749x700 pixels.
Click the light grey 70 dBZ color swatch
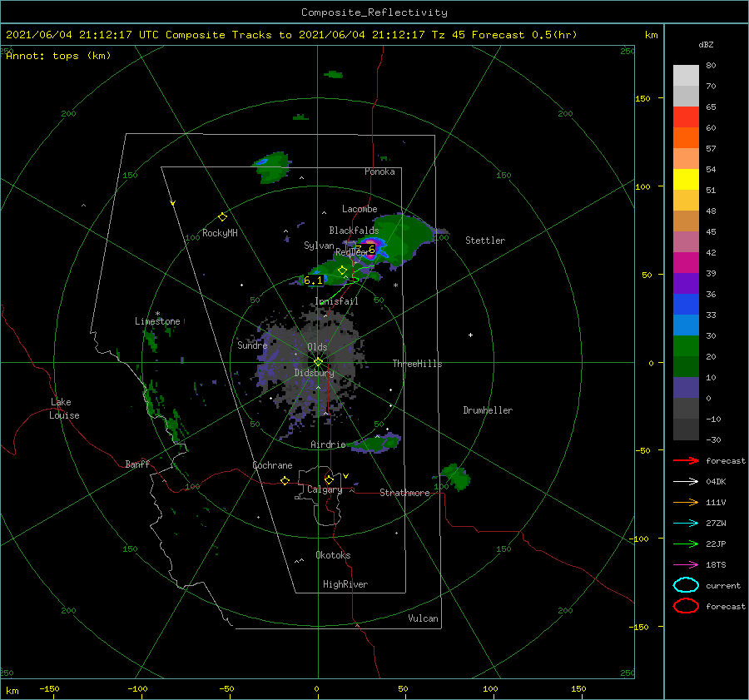[x=686, y=96]
